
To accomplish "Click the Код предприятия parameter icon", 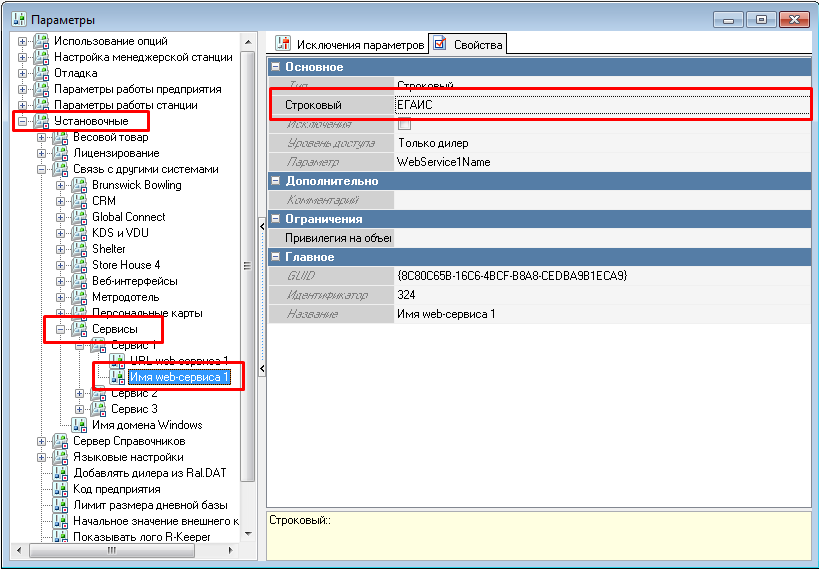I will 60,489.
